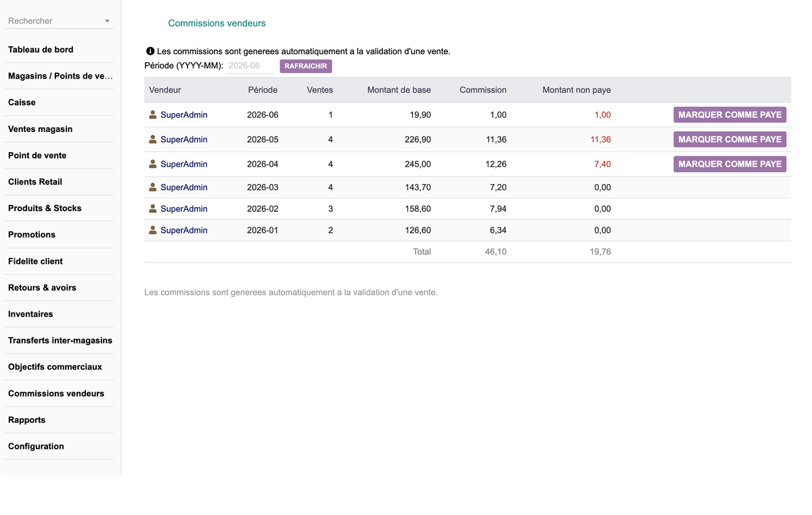
Task: Click base amount 245,00
Action: pyautogui.click(x=418, y=164)
